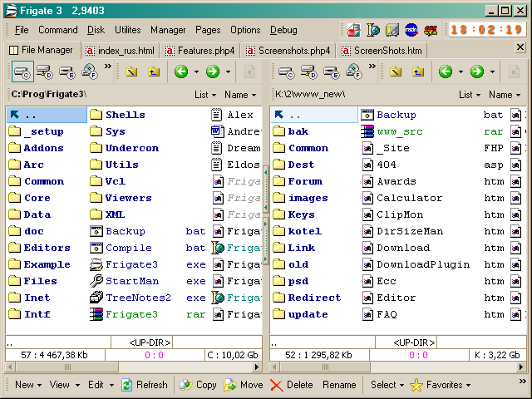Viewport: 532px width, 399px height.
Task: Click the left panel path C:\Prog\Frigate3\
Action: [x=49, y=94]
